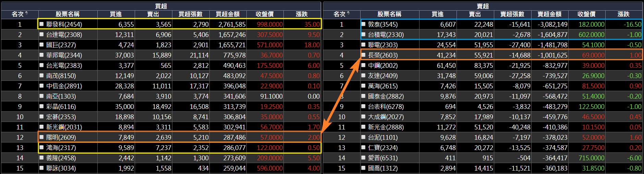Open stock 聯發科(2454)
Screen dimensions: 644x174
click(64, 24)
